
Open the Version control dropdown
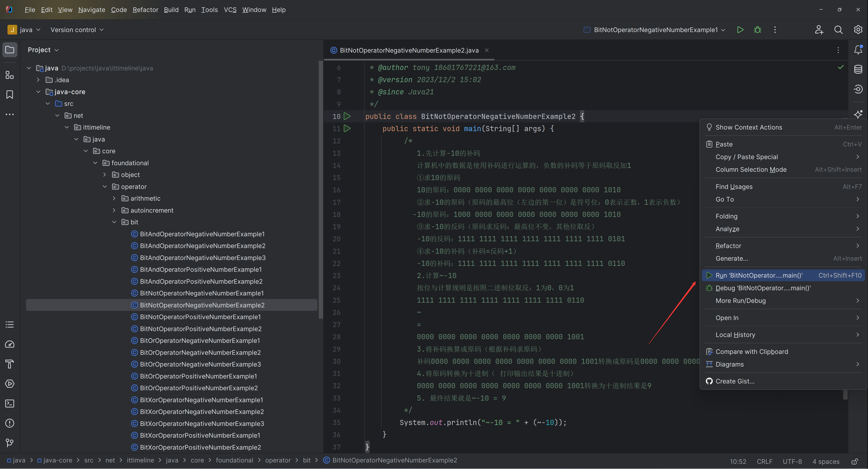77,30
